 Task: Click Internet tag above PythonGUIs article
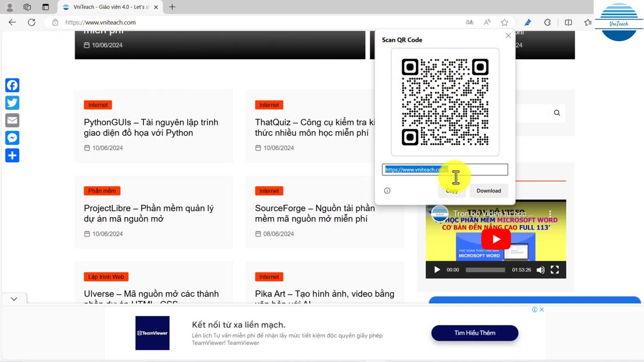(x=98, y=105)
